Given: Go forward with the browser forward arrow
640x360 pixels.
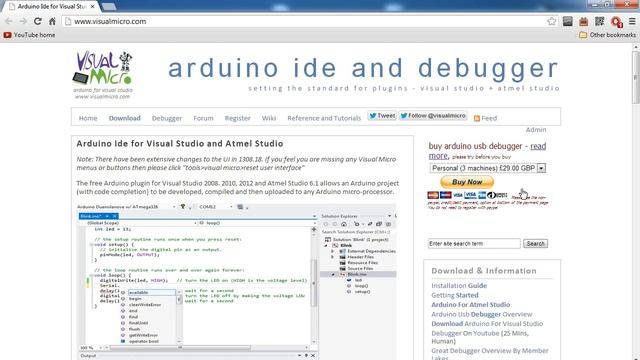Looking at the screenshot, I should 23,21.
